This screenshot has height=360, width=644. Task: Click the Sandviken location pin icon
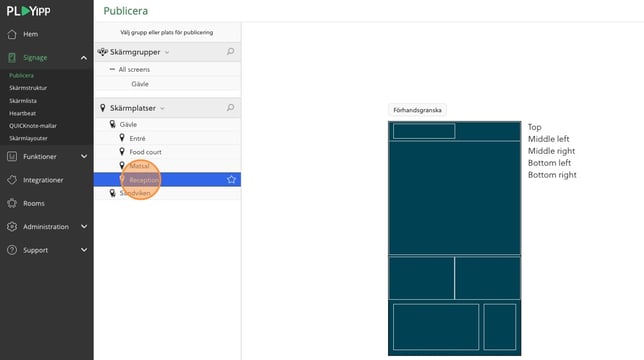(x=113, y=193)
